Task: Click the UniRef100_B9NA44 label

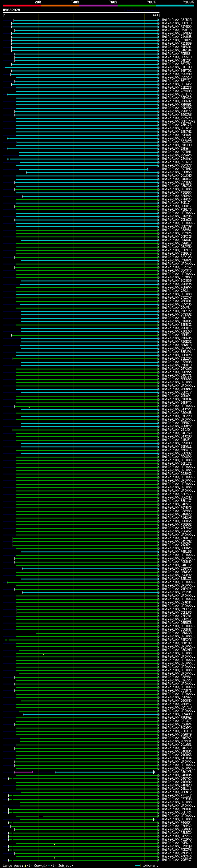Action: [x=176, y=149]
